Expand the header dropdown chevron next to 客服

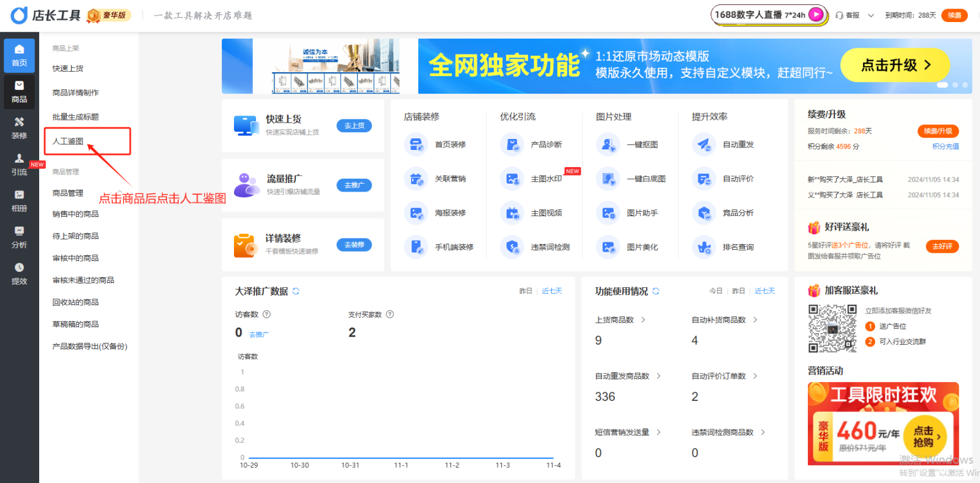tap(871, 15)
